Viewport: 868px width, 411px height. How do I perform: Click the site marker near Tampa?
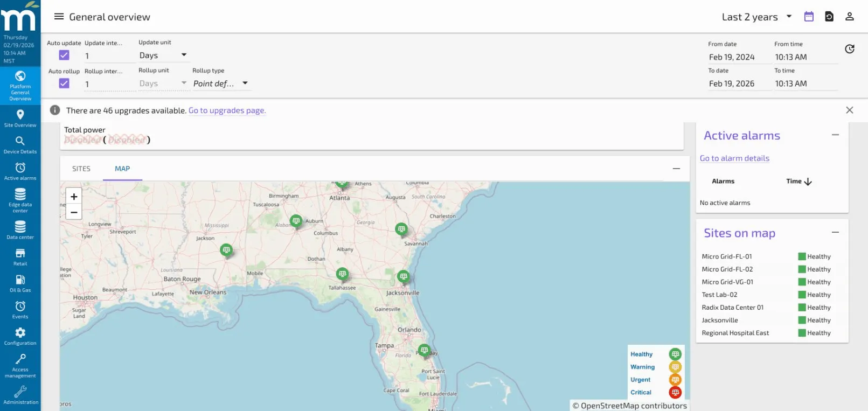click(424, 350)
